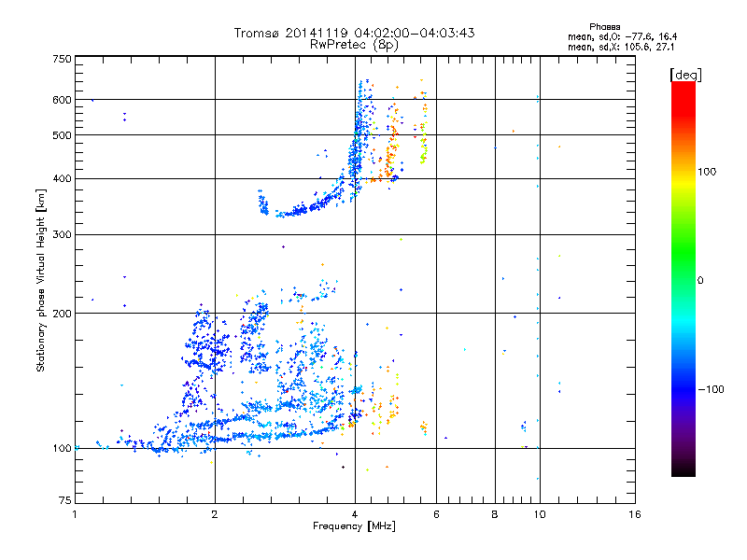Click the color bar tick label '0'
The height and width of the screenshot is (560, 747).
coord(700,281)
